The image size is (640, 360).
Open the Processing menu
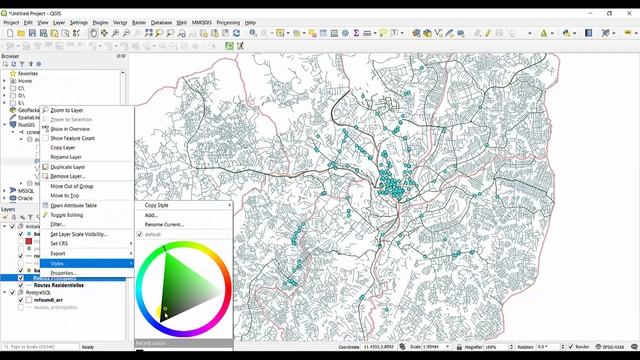228,22
